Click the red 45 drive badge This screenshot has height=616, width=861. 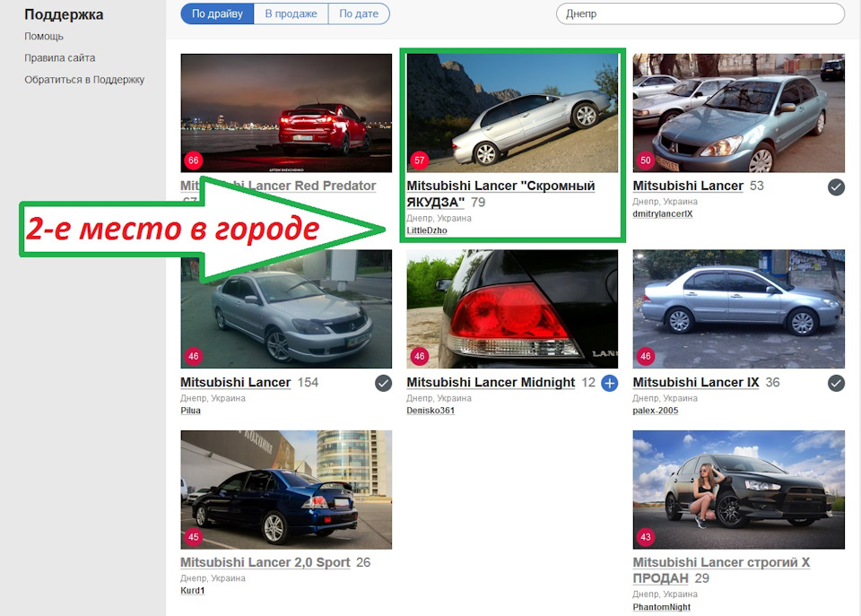point(194,536)
